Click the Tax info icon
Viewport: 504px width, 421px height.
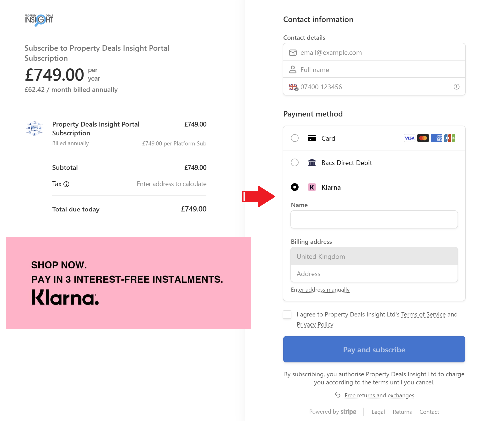[66, 184]
